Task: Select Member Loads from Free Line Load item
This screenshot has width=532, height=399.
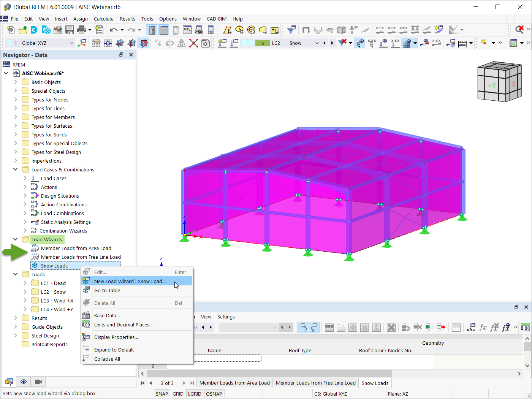Action: pos(81,257)
